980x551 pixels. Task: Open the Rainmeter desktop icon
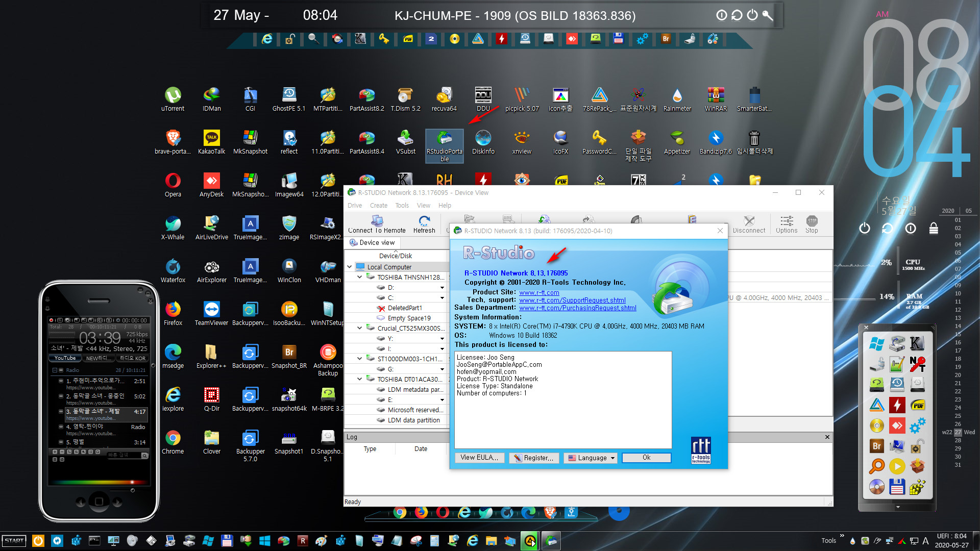[677, 99]
